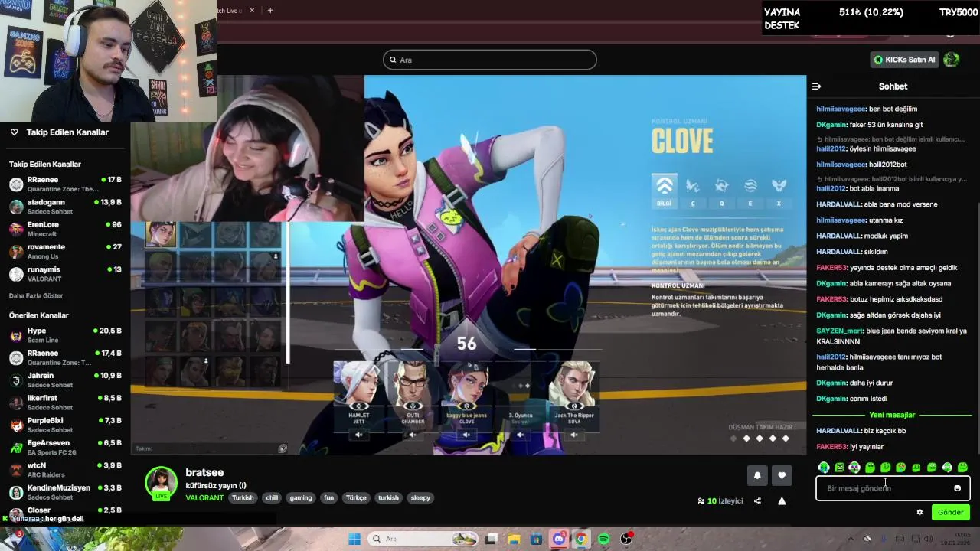Mute baggy blue jeans Clove's voice icon
The height and width of the screenshot is (551, 980).
pyautogui.click(x=466, y=435)
